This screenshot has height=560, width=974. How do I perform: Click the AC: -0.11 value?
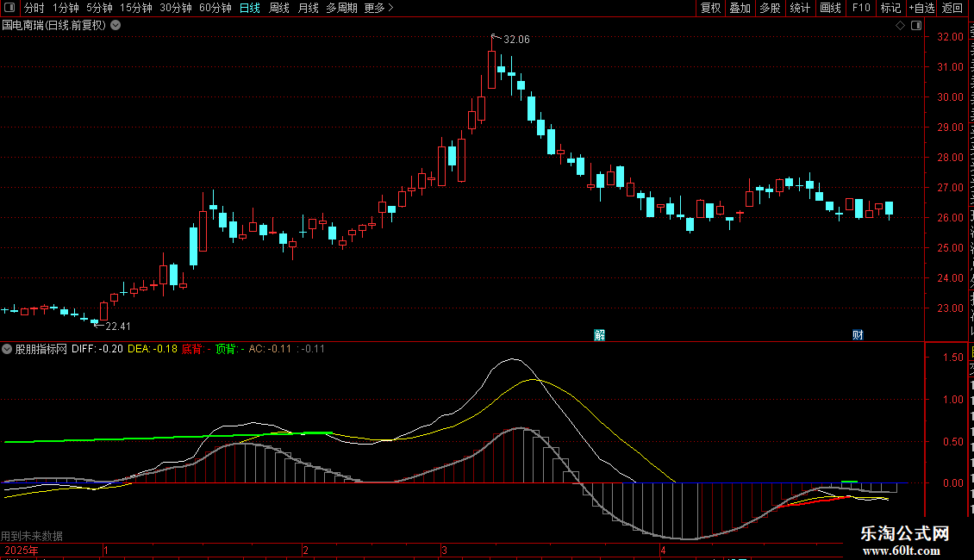[x=270, y=349]
